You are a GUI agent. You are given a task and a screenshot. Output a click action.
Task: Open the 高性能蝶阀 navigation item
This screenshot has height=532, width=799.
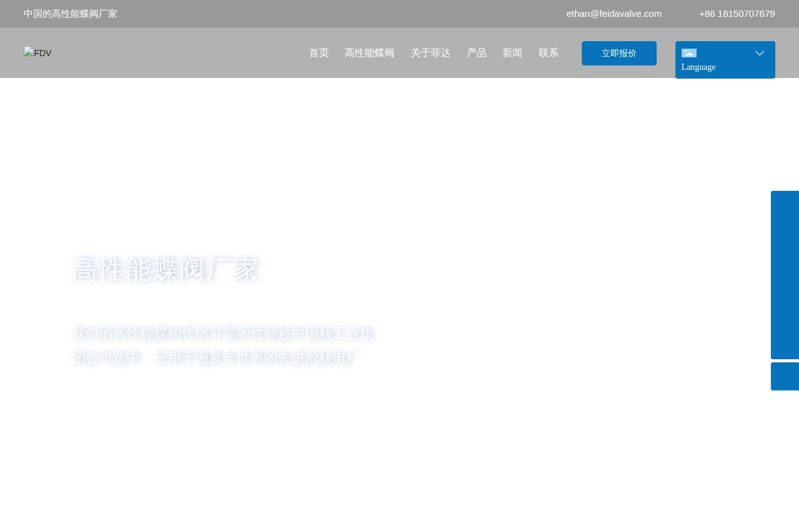tap(370, 53)
